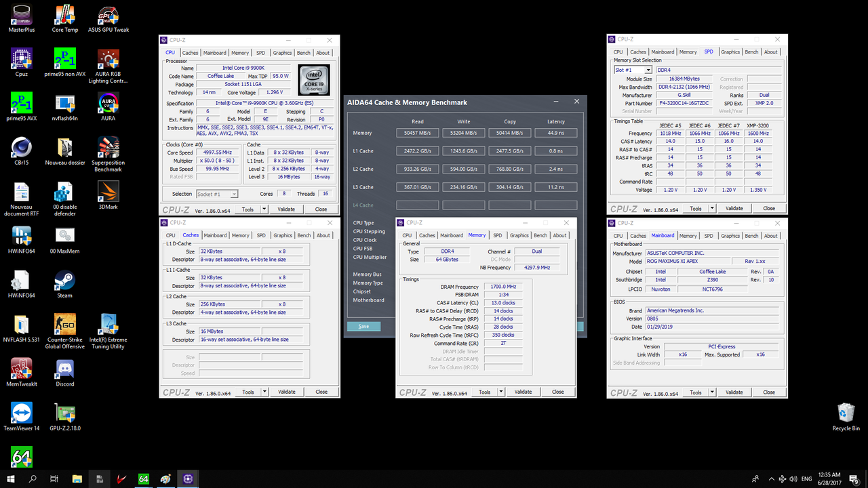This screenshot has width=868, height=488.
Task: Click the ENG language indicator in system tray
Action: [x=807, y=479]
